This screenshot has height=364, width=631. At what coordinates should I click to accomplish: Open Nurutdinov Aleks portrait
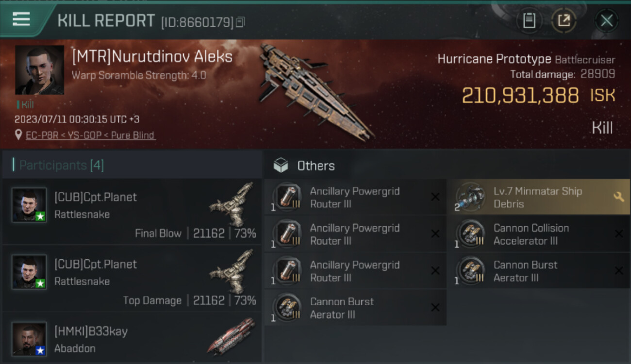pos(40,70)
